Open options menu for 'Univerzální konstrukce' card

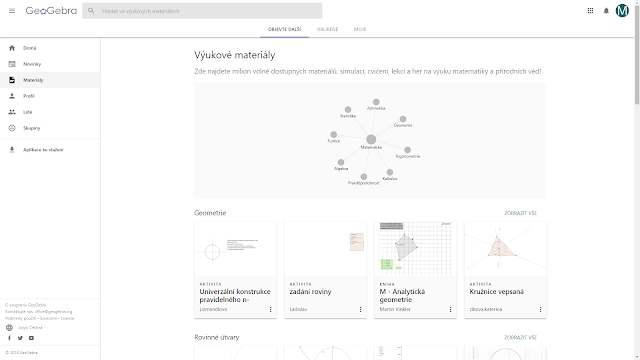point(270,309)
